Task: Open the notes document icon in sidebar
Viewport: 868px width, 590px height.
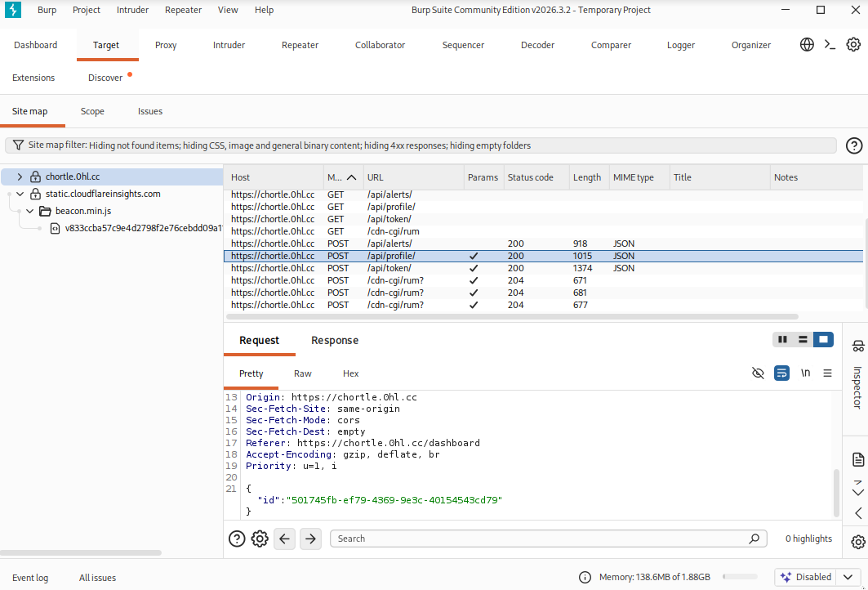Action: click(x=858, y=459)
